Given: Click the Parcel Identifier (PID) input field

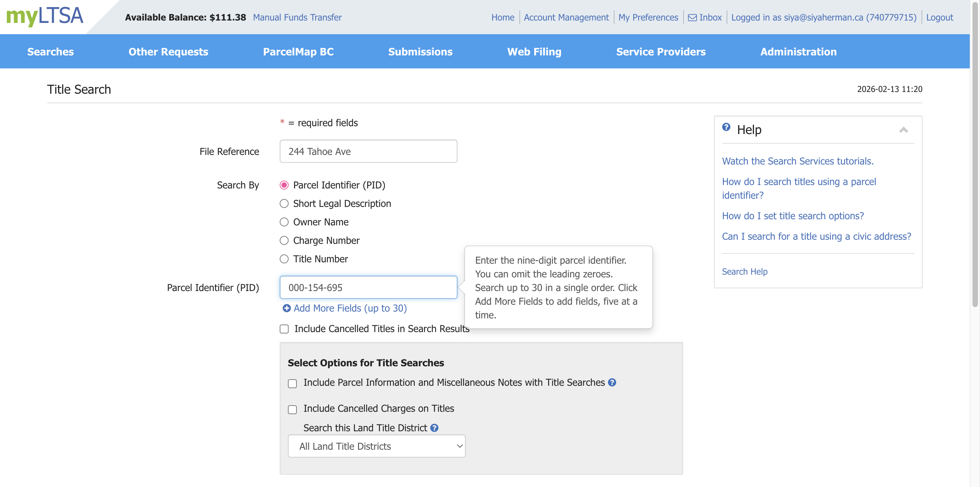Looking at the screenshot, I should pyautogui.click(x=368, y=288).
